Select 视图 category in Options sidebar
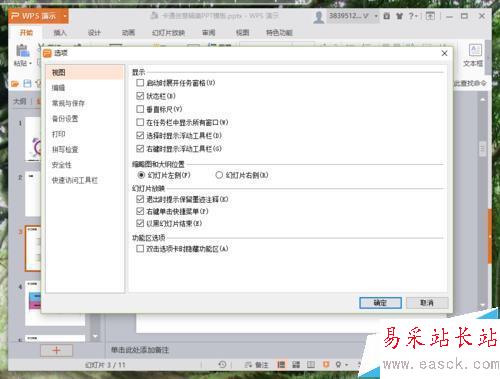Viewport: 500px width, 379px height. 85,72
